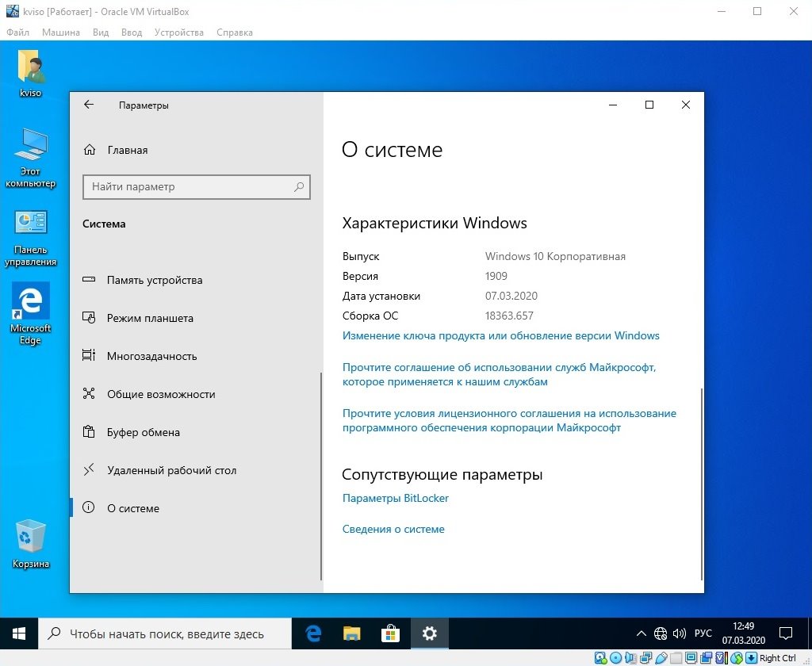Open the Машина menu
This screenshot has width=812, height=666.
(60, 32)
